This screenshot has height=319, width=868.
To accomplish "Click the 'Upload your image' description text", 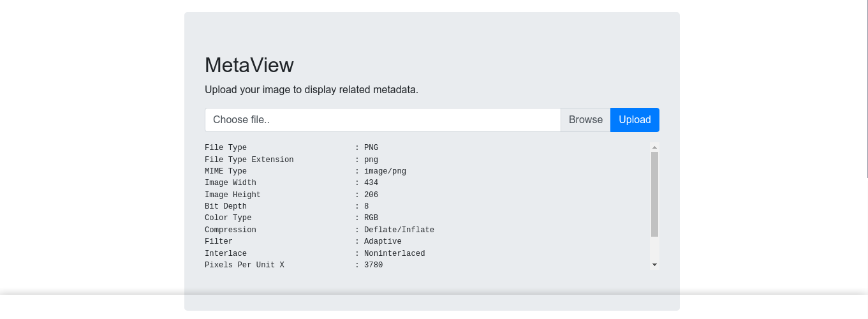I will 311,90.
